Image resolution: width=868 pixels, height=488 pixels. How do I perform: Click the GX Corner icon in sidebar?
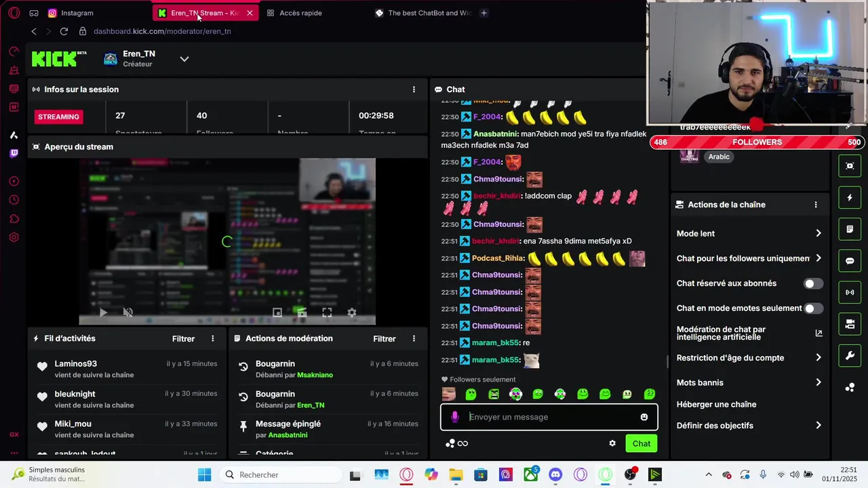(x=14, y=434)
